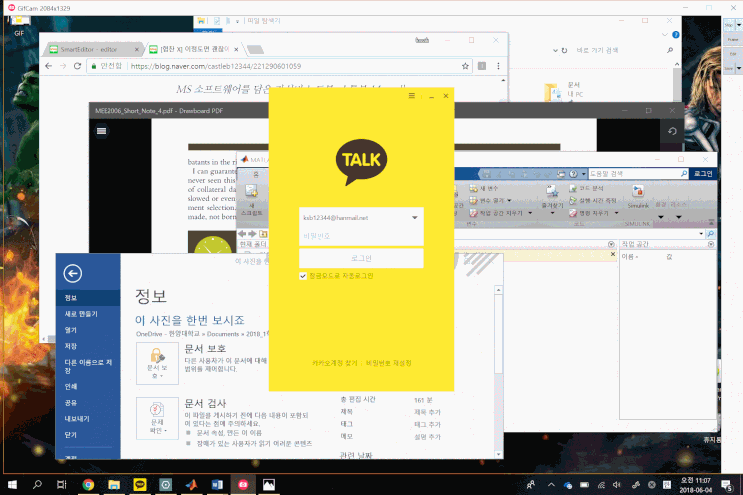Show hidden system tray icons
Screen dimensions: 743x495
coord(551,485)
